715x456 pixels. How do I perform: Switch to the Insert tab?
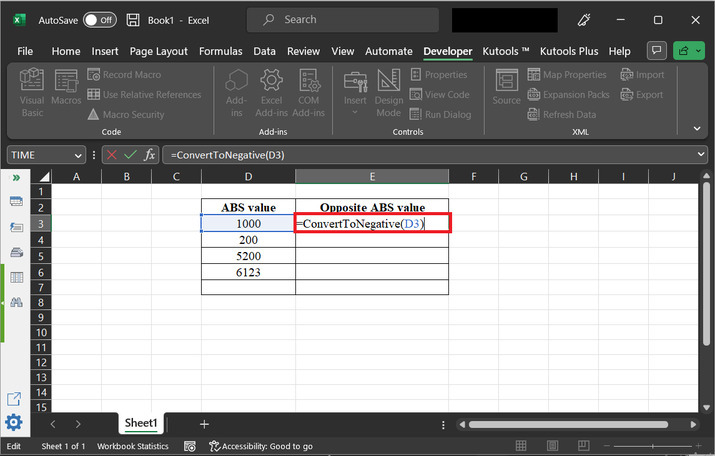pos(105,51)
